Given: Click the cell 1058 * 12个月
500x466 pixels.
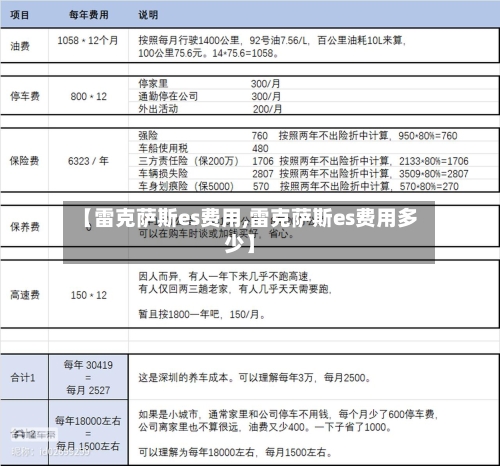Looking at the screenshot, I should point(88,40).
